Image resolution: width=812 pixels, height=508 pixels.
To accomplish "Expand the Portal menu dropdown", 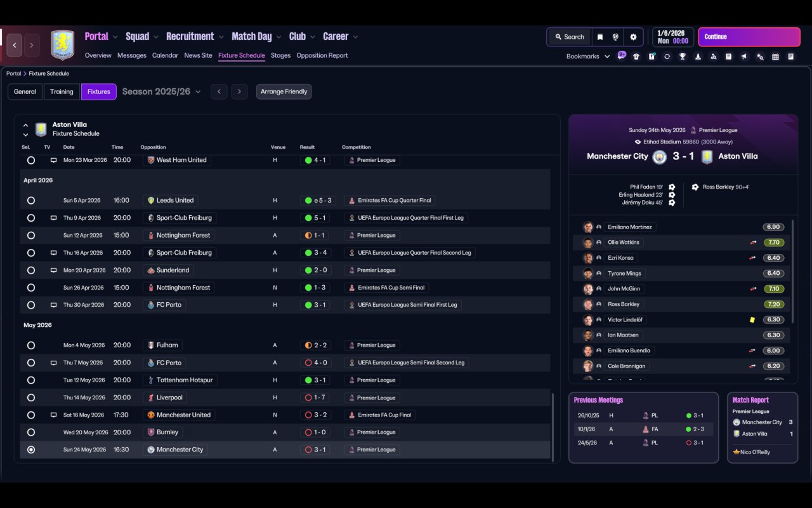I will 115,37.
